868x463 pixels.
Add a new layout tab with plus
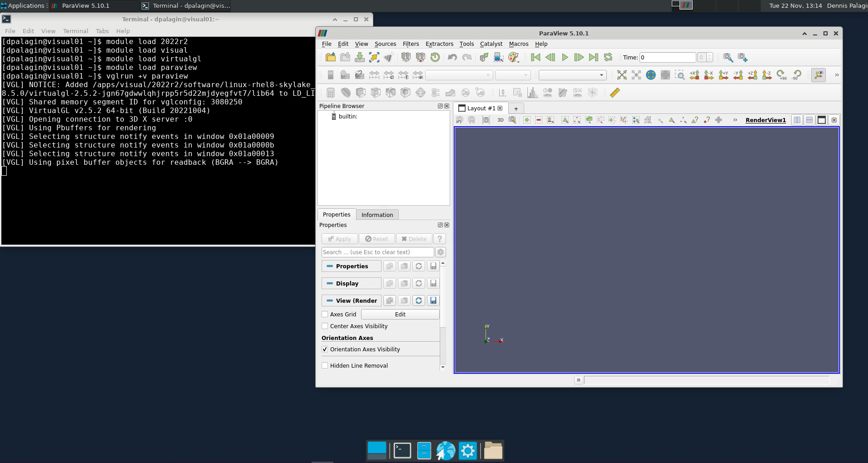[516, 108]
